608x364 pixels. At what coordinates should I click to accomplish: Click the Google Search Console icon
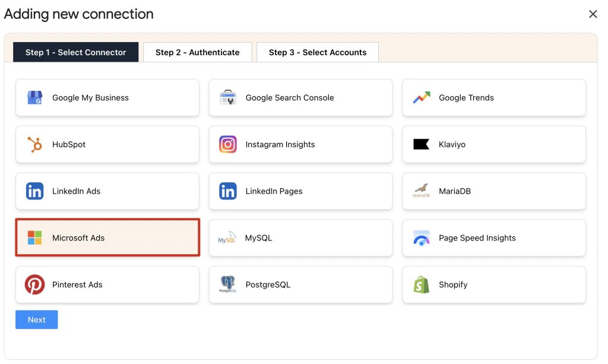pyautogui.click(x=227, y=98)
